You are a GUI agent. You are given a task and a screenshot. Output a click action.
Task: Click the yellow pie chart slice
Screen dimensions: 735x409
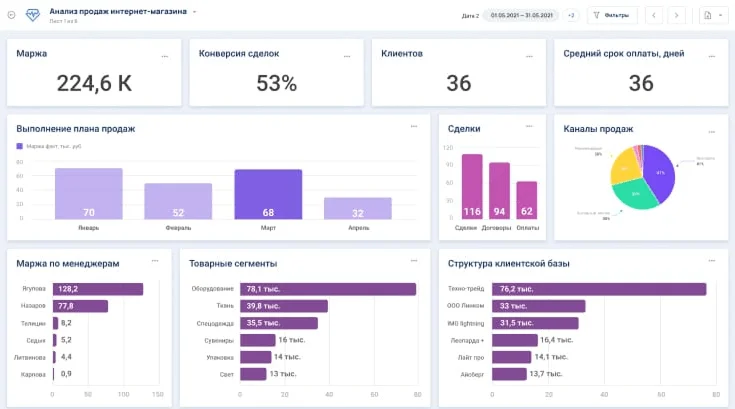click(625, 167)
